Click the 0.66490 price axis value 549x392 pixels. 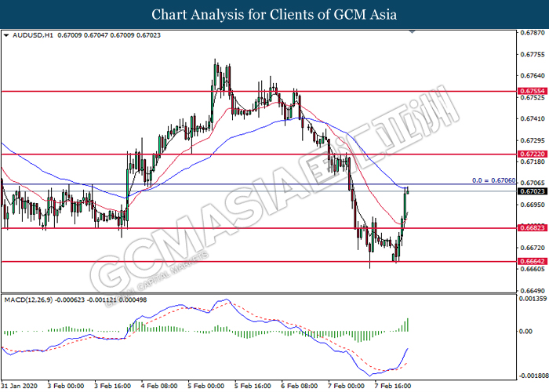click(533, 291)
